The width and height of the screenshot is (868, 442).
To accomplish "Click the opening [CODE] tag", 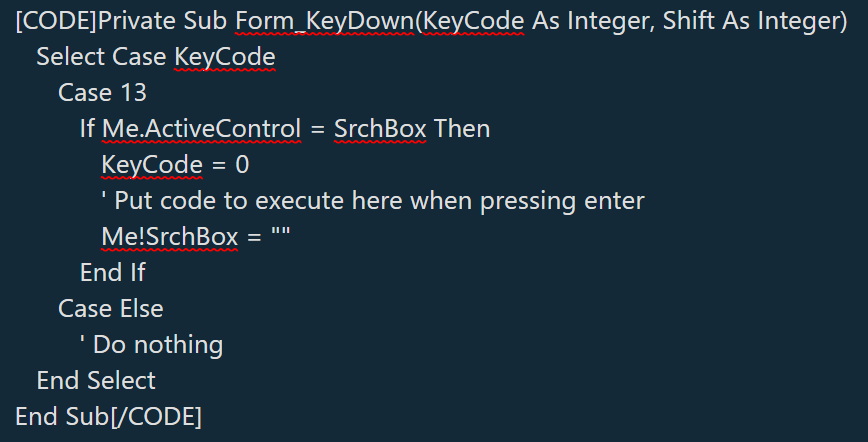I will click(x=52, y=22).
